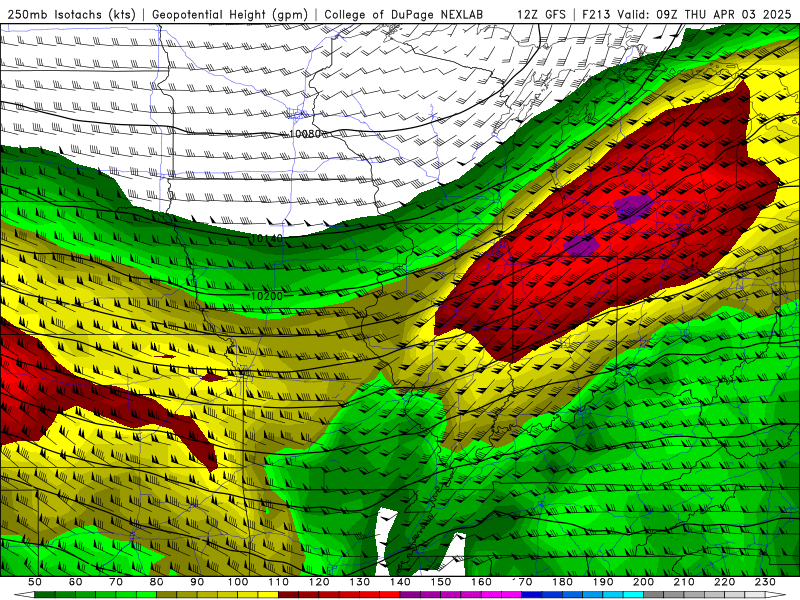Click the 130 value on the color scale

360,582
